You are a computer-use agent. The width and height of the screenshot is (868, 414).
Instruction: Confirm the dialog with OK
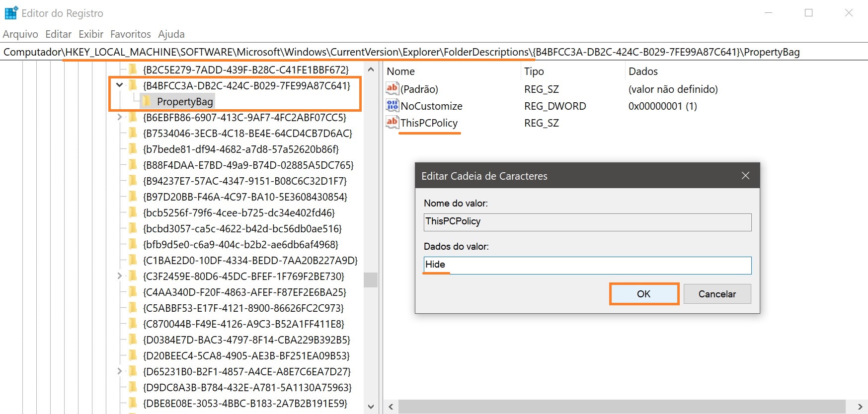[644, 294]
